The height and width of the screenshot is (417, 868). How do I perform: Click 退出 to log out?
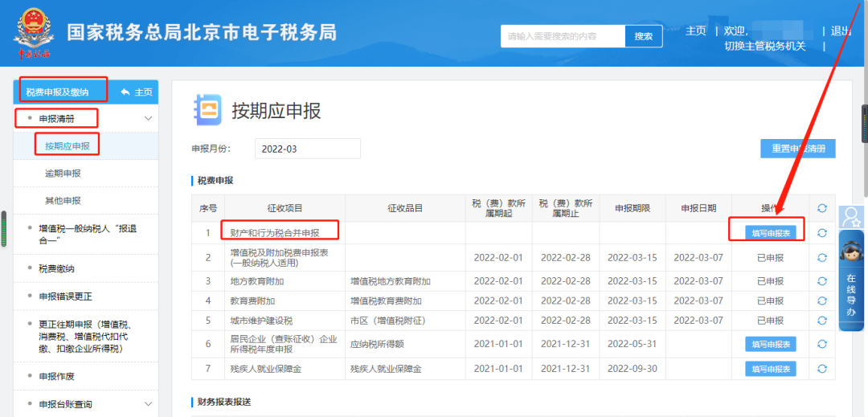click(841, 31)
